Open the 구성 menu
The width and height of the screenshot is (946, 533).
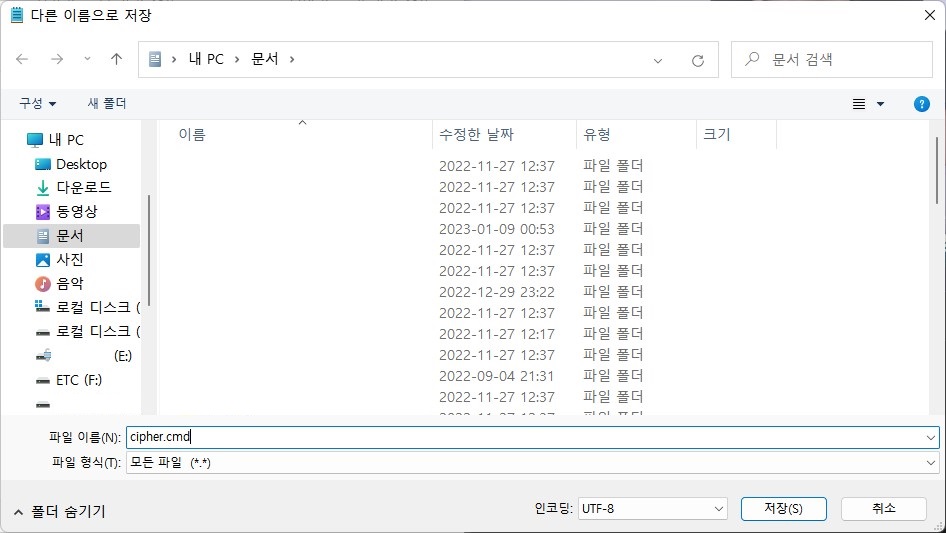tap(37, 104)
